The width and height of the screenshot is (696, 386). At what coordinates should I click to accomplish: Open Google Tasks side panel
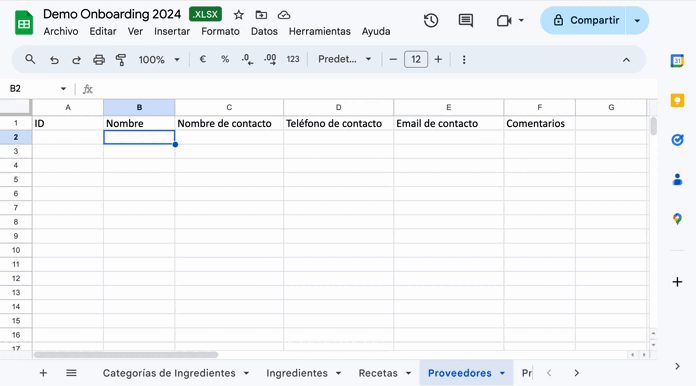[677, 140]
